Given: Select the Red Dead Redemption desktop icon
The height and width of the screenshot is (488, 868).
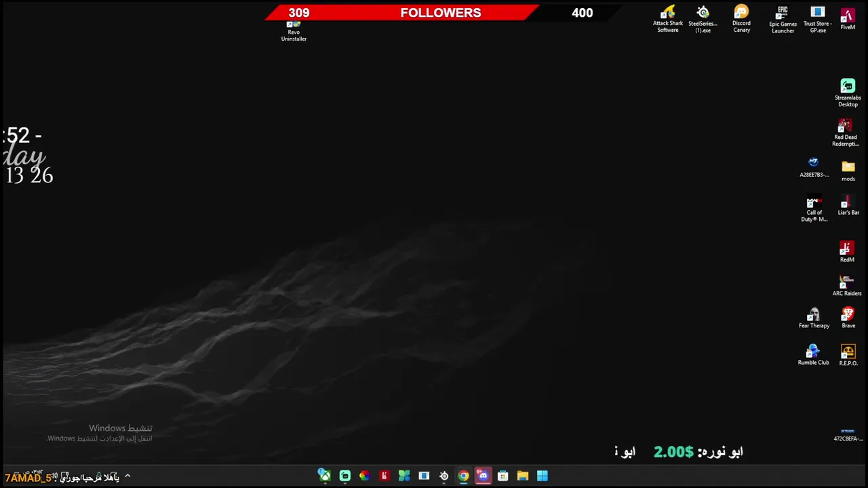Looking at the screenshot, I should point(846,133).
